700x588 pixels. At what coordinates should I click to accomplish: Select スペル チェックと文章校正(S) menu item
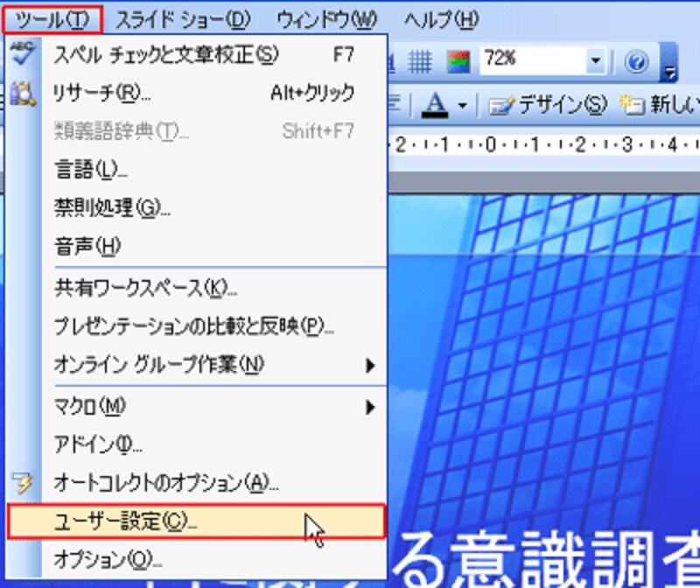[196, 55]
